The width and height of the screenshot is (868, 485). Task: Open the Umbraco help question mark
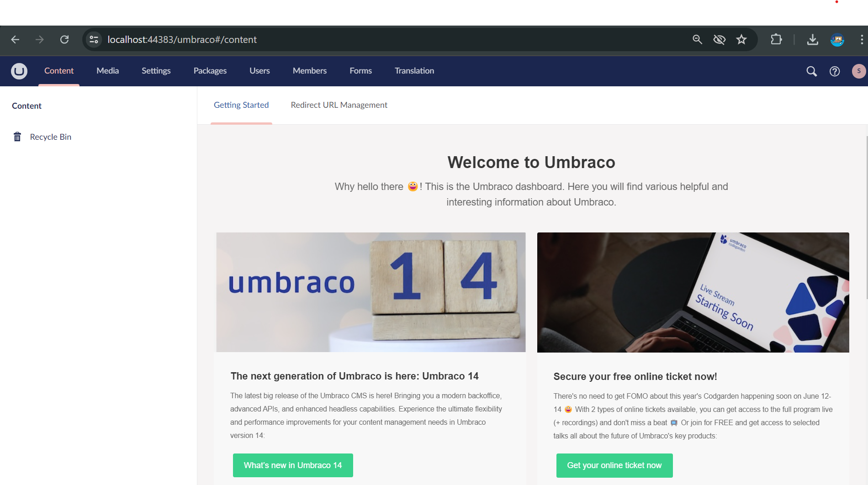[x=835, y=71]
